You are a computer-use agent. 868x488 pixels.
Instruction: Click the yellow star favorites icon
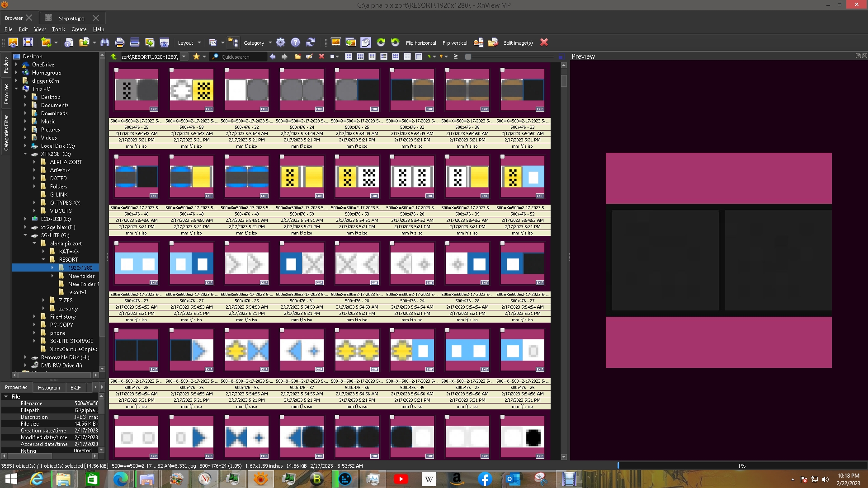pos(196,56)
